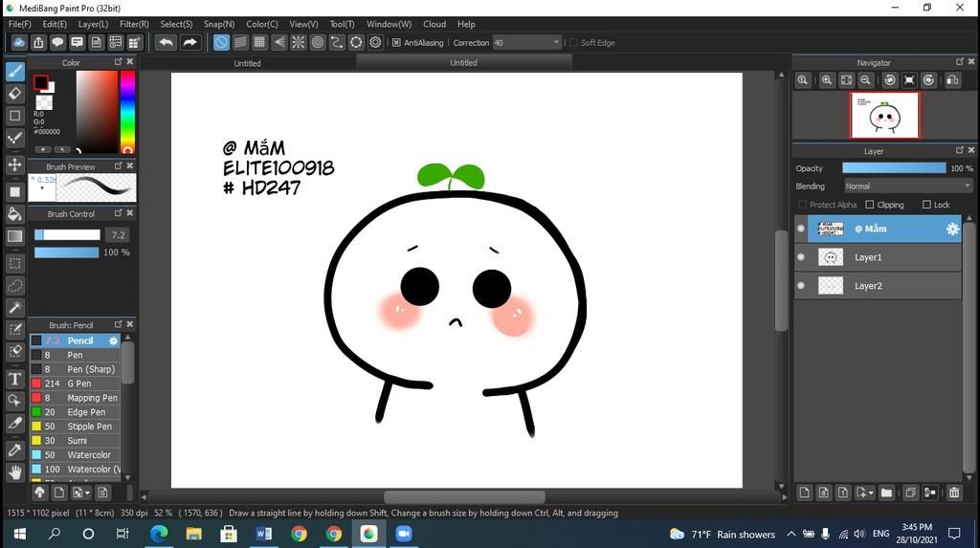This screenshot has width=980, height=548.
Task: Open the Snap menu
Action: pos(219,24)
